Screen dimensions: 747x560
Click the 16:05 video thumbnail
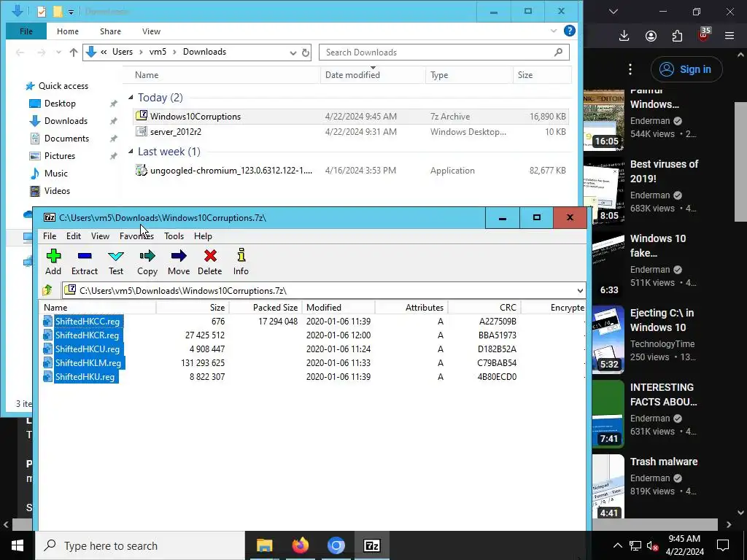click(604, 120)
